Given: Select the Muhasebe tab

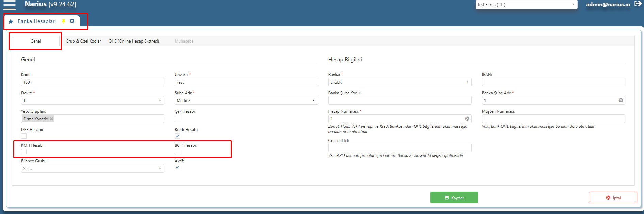Looking at the screenshot, I should coord(184,41).
